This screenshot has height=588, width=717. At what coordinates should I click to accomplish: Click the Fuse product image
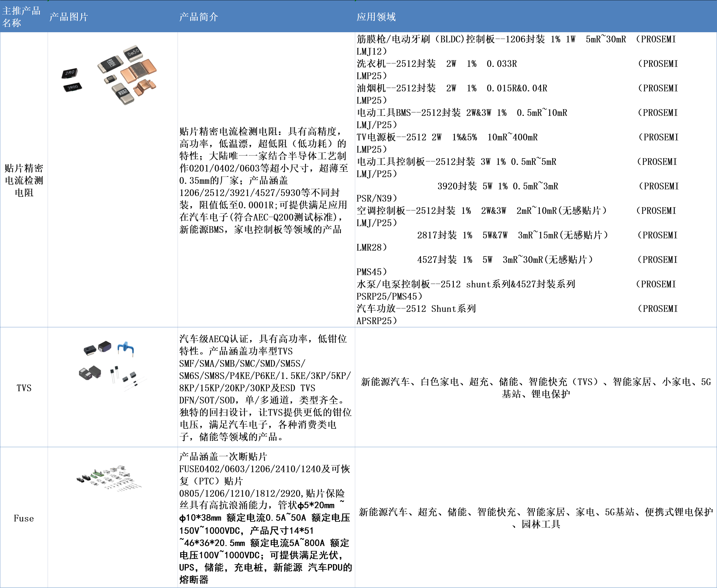click(109, 478)
